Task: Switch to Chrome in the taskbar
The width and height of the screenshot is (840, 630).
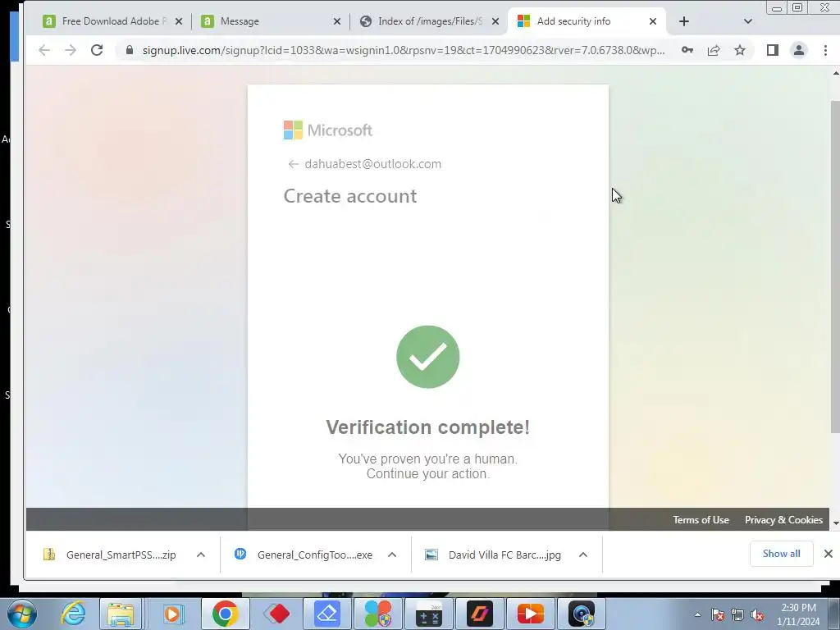Action: [x=225, y=614]
